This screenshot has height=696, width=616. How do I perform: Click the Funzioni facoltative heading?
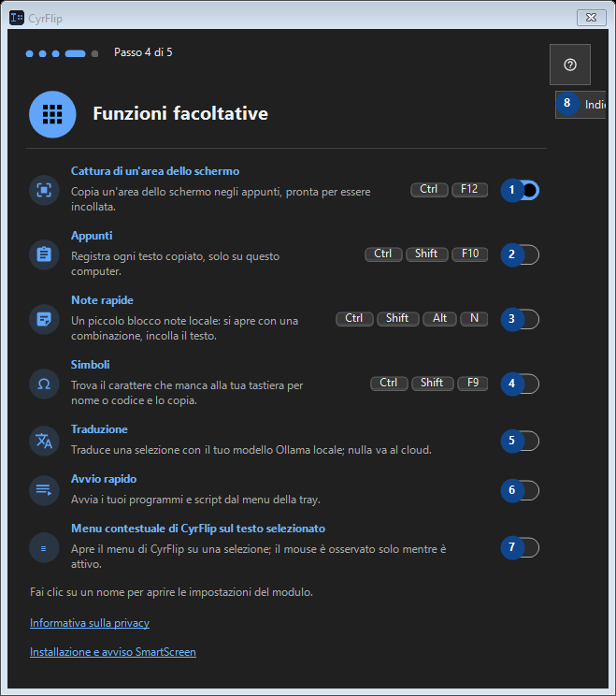[x=180, y=113]
